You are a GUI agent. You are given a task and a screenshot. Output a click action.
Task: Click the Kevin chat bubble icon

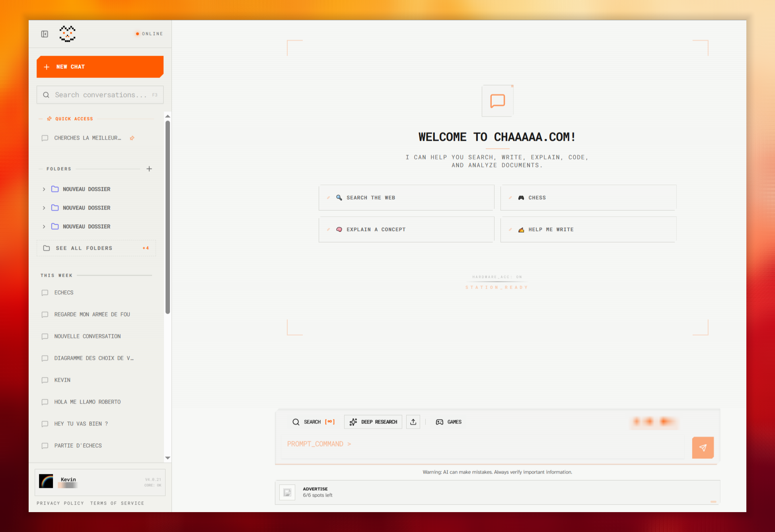click(x=45, y=380)
